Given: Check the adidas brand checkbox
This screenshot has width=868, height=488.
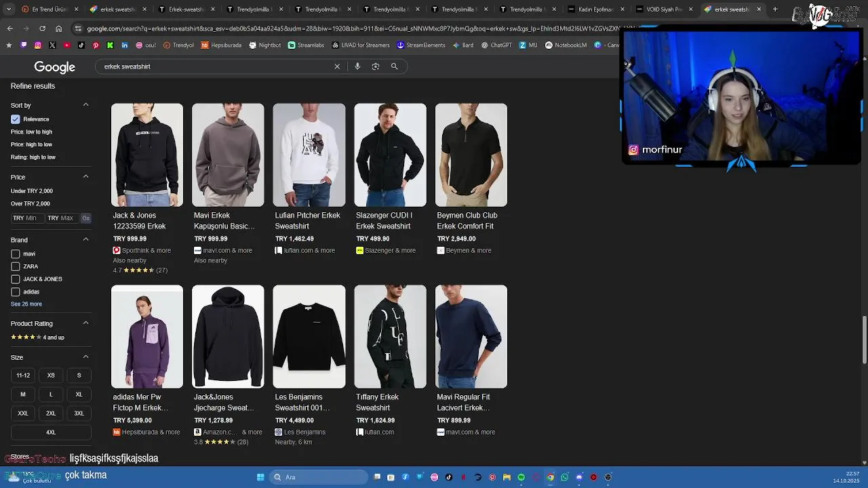Looking at the screenshot, I should pyautogui.click(x=15, y=291).
